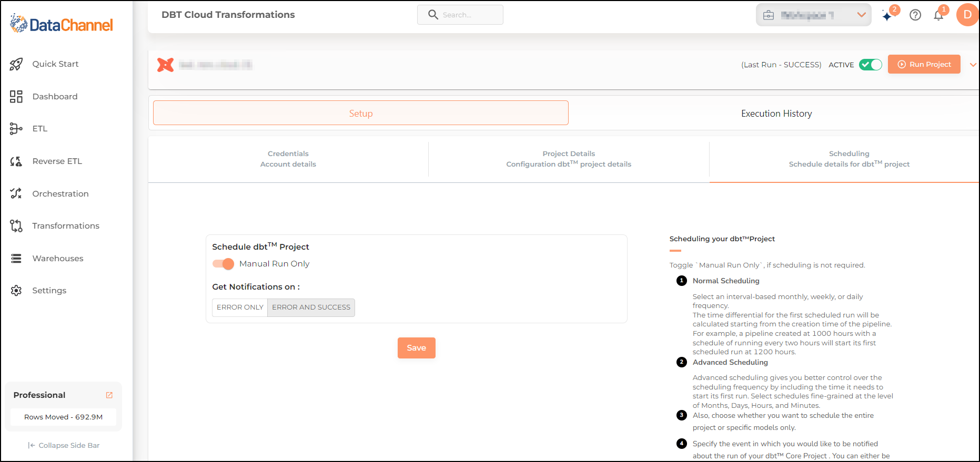The image size is (980, 462).
Task: Open notifications bell icon
Action: (x=938, y=15)
